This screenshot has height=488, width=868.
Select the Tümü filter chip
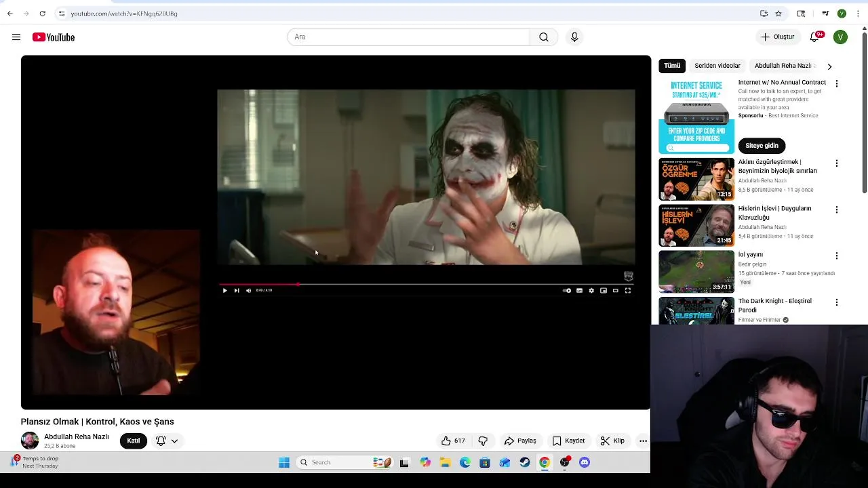672,66
